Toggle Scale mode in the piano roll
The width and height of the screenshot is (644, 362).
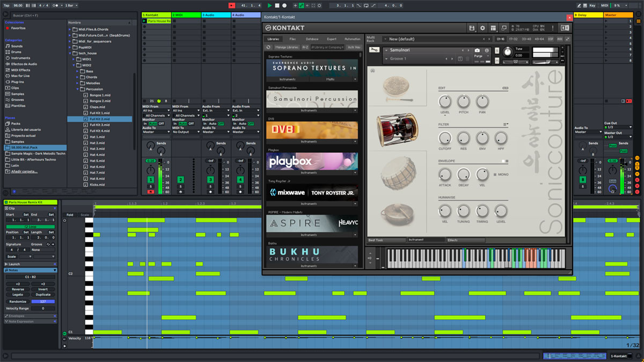coord(85,215)
